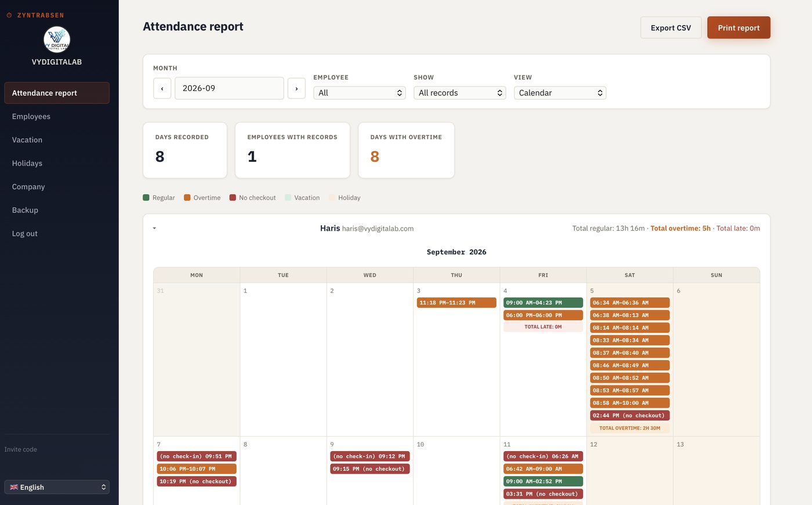The image size is (812, 505).
Task: Click the Vacation legend swatch
Action: pyautogui.click(x=288, y=198)
